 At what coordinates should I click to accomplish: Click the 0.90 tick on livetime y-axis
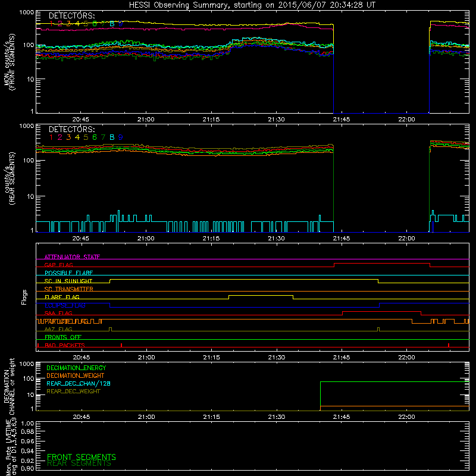point(27,468)
